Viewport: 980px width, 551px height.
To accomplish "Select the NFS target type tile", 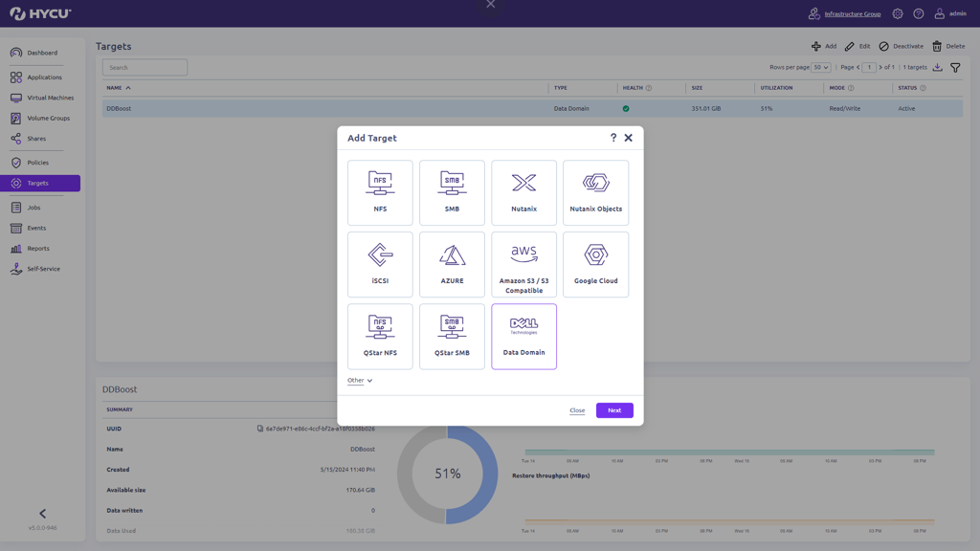I will point(380,192).
